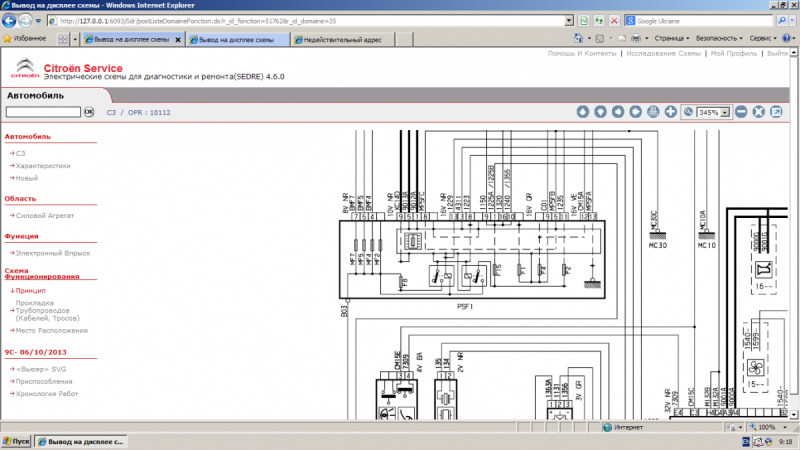This screenshot has width=800, height=450.
Task: Click the Пуск start button
Action: 17,441
